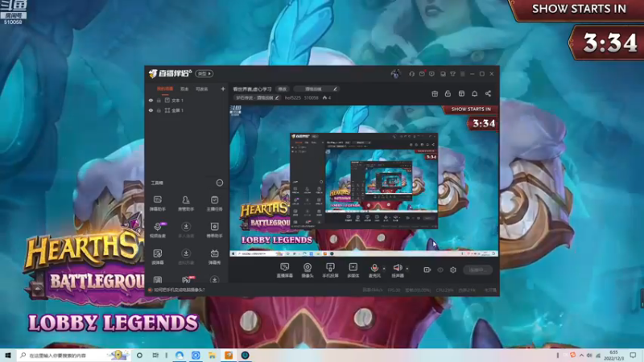
Task: Click the stream preview canvas
Action: pyautogui.click(x=364, y=181)
